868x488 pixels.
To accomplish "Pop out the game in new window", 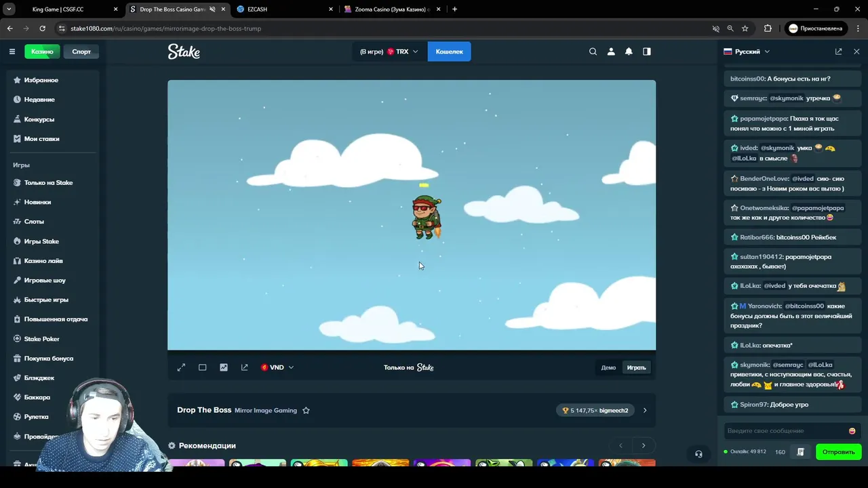I will coord(245,367).
